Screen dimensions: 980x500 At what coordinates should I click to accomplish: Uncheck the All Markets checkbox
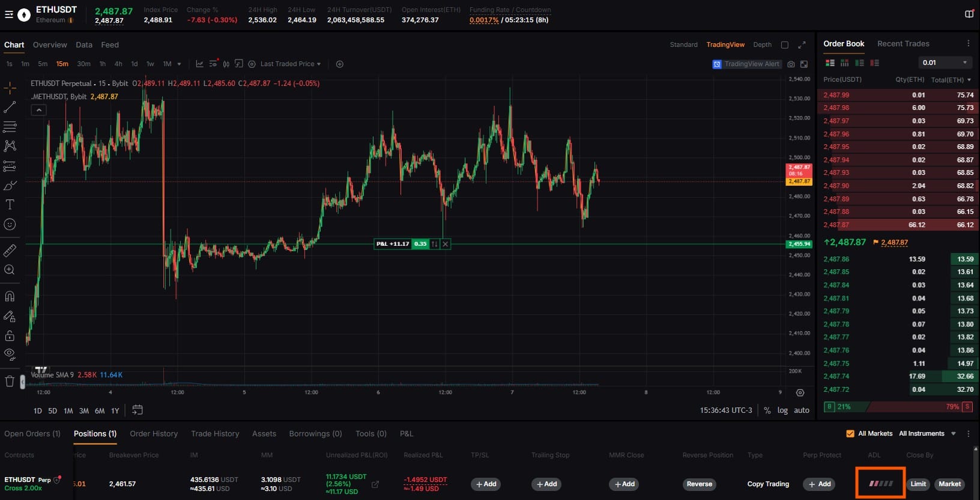click(850, 433)
